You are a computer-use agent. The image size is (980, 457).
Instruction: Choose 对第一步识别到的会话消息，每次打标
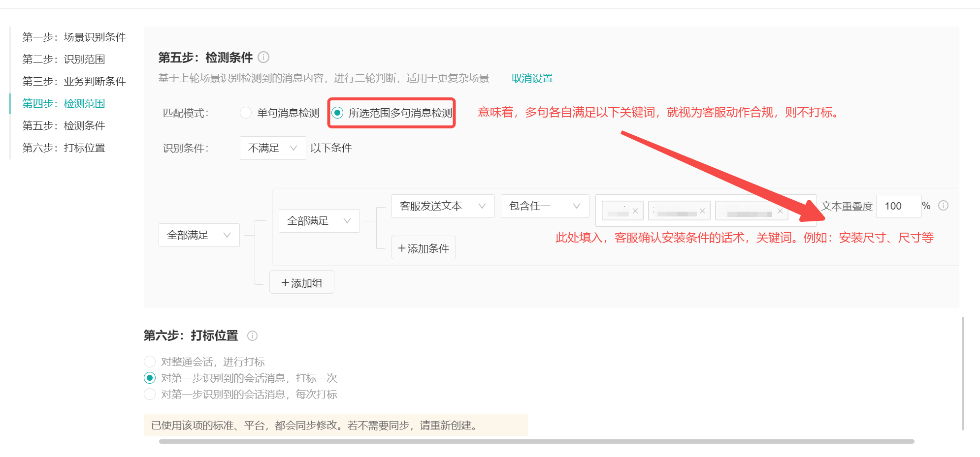pyautogui.click(x=150, y=395)
